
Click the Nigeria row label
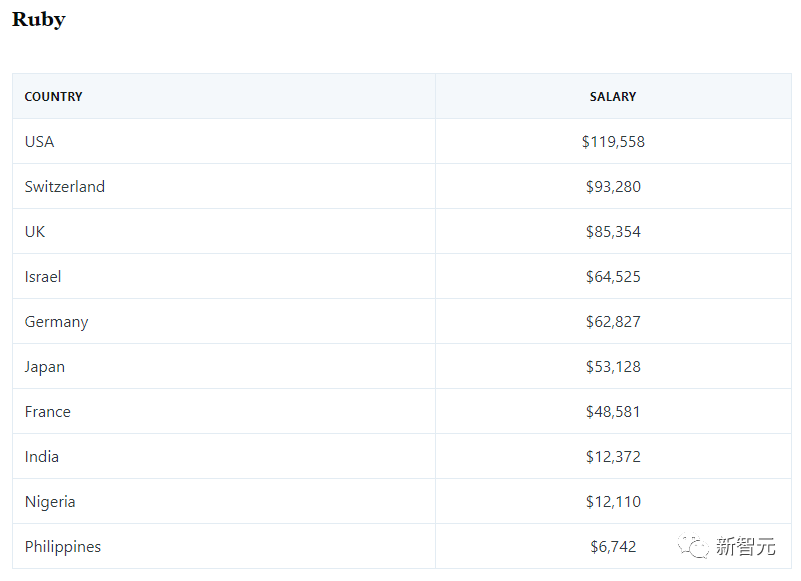(x=50, y=502)
